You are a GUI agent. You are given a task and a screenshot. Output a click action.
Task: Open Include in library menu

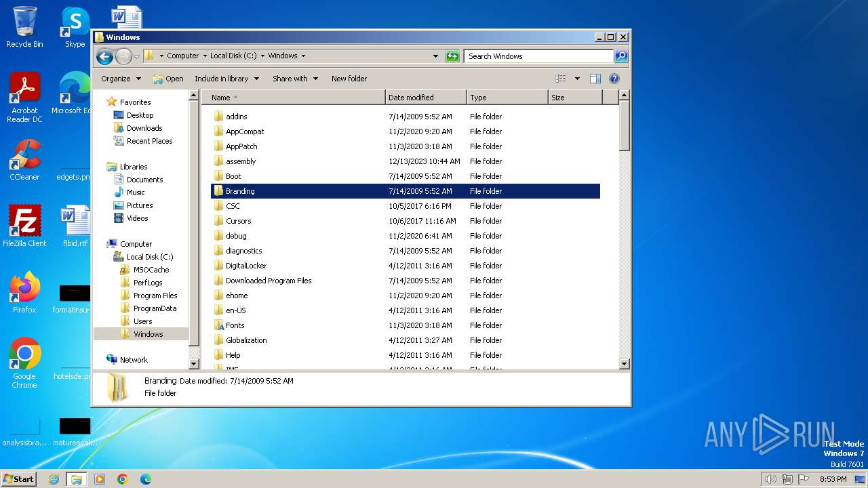(x=226, y=79)
